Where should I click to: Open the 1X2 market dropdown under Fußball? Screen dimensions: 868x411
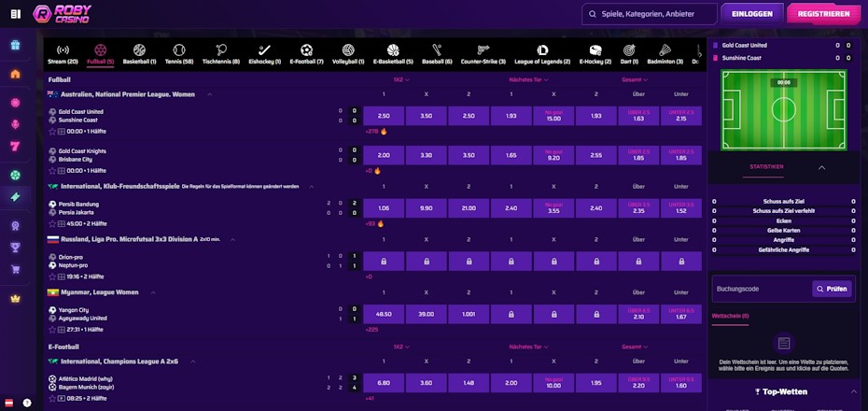tap(401, 79)
